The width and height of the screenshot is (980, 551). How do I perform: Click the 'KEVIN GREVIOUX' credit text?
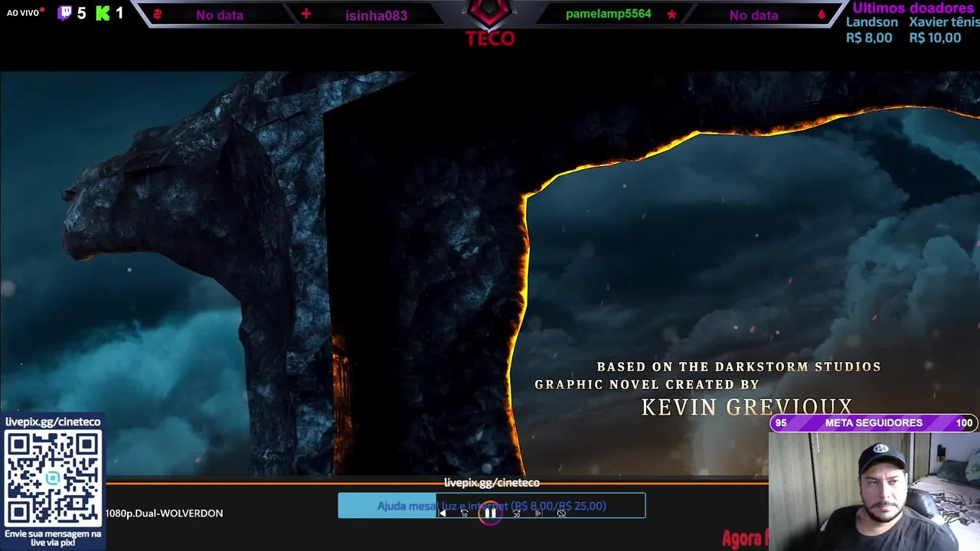(x=746, y=407)
